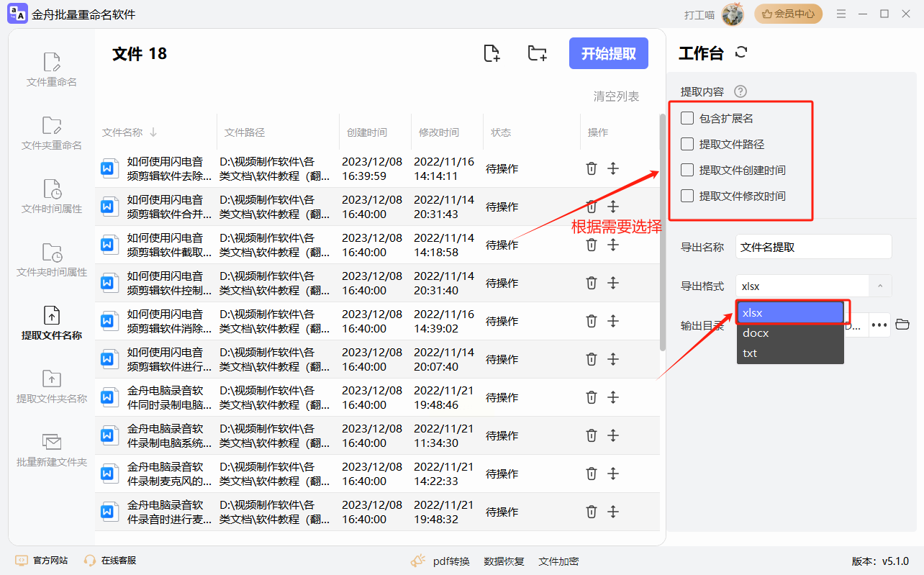
Task: Click the add folder icon
Action: pos(537,53)
